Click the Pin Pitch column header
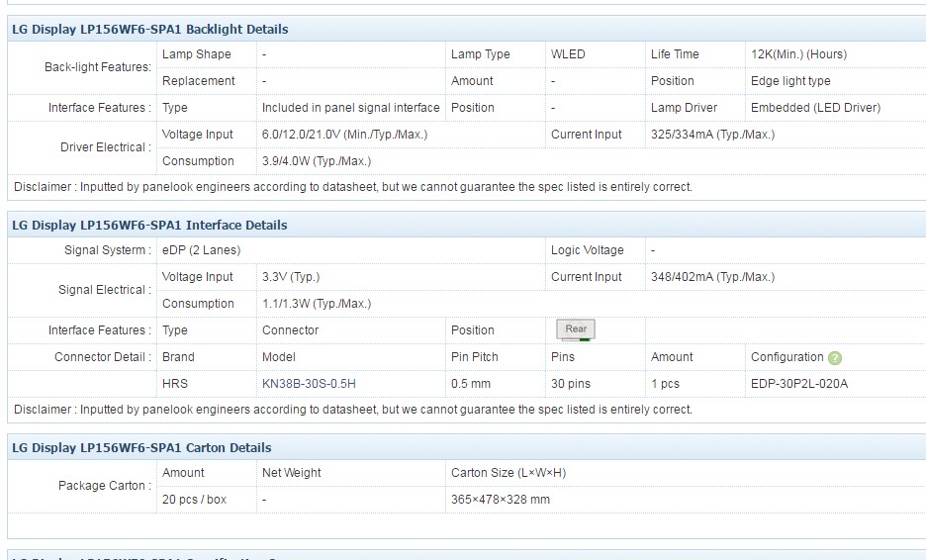 click(474, 357)
